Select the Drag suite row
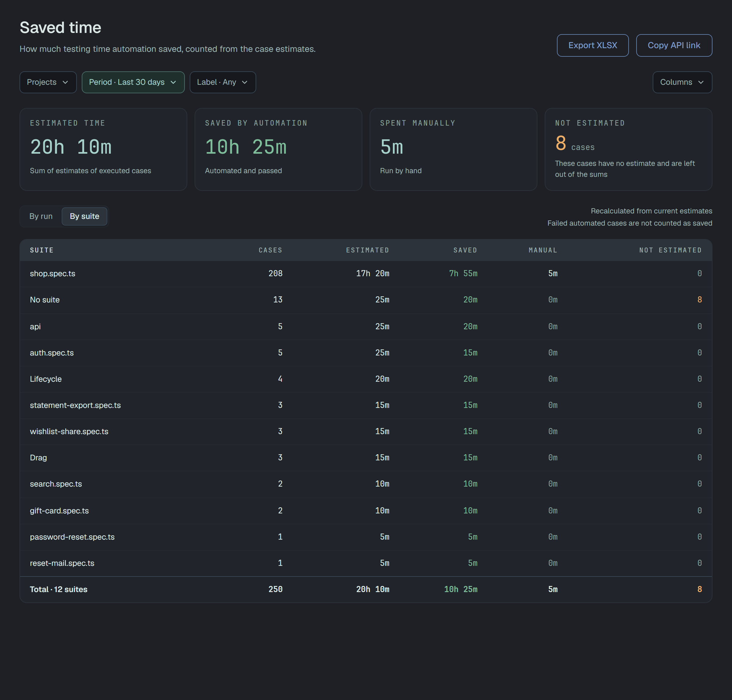 click(x=366, y=458)
